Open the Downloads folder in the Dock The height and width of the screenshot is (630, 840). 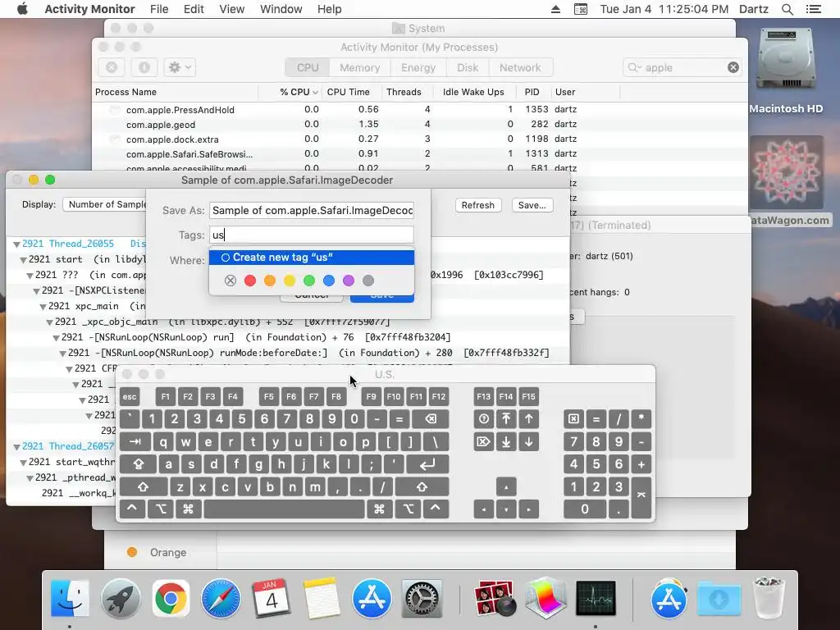[x=719, y=599]
